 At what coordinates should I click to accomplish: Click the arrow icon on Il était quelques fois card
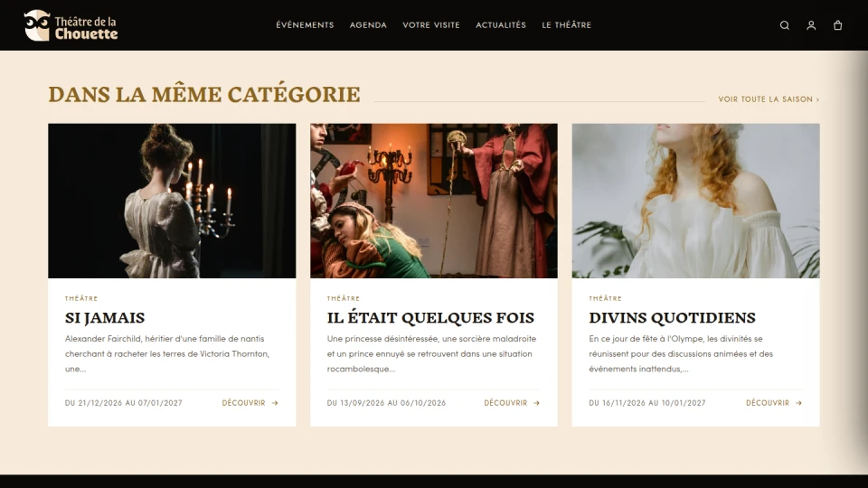click(536, 403)
